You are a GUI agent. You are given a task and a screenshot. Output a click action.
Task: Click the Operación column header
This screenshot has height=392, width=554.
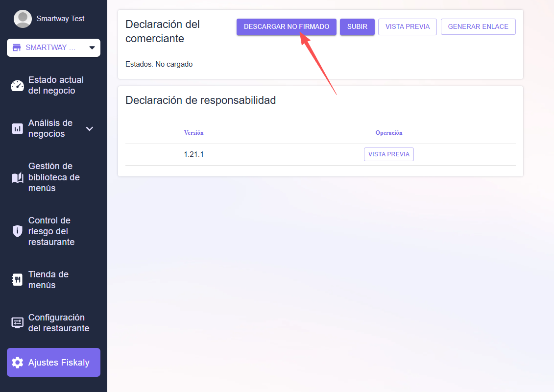388,133
